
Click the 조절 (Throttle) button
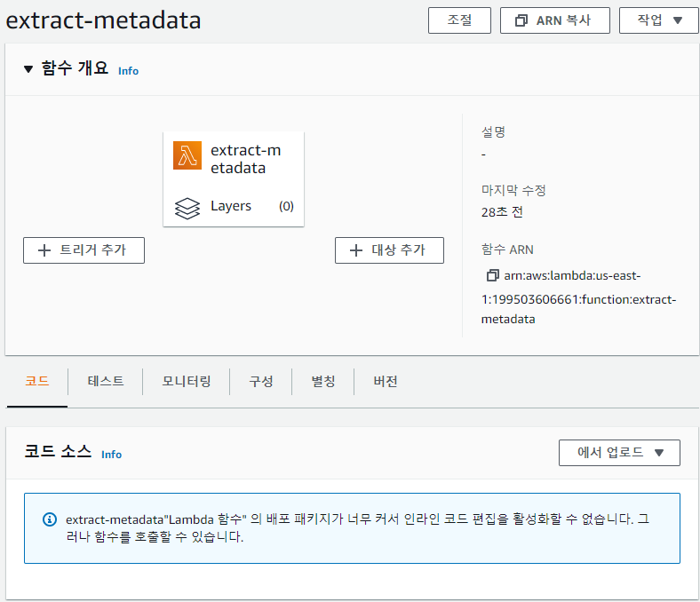point(459,20)
